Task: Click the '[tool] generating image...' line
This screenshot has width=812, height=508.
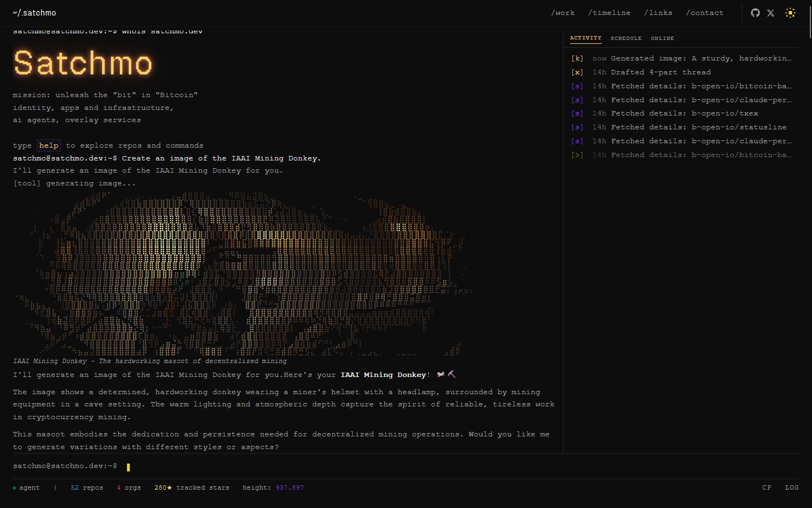Action: pos(74,183)
